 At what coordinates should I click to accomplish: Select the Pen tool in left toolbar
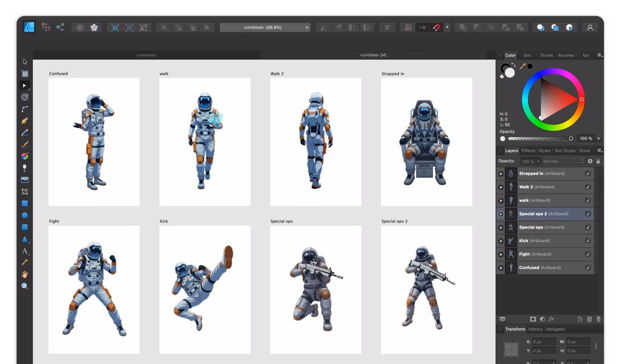(x=24, y=121)
